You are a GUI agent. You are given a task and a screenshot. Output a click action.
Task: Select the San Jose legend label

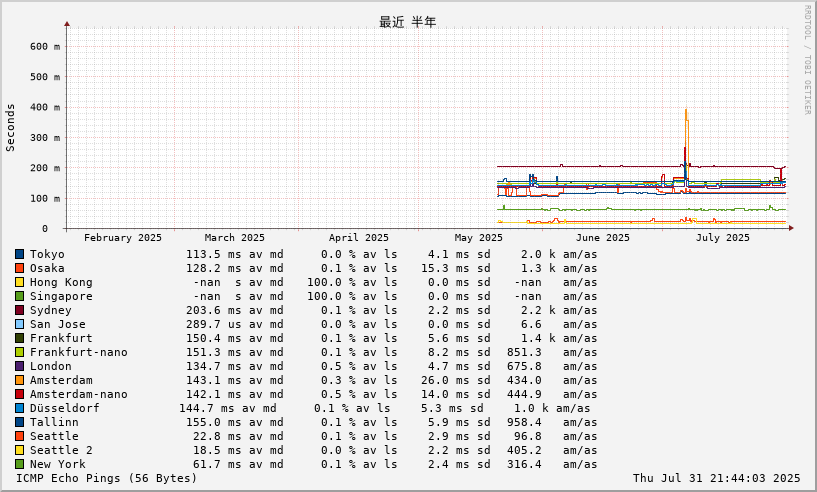pyautogui.click(x=57, y=325)
